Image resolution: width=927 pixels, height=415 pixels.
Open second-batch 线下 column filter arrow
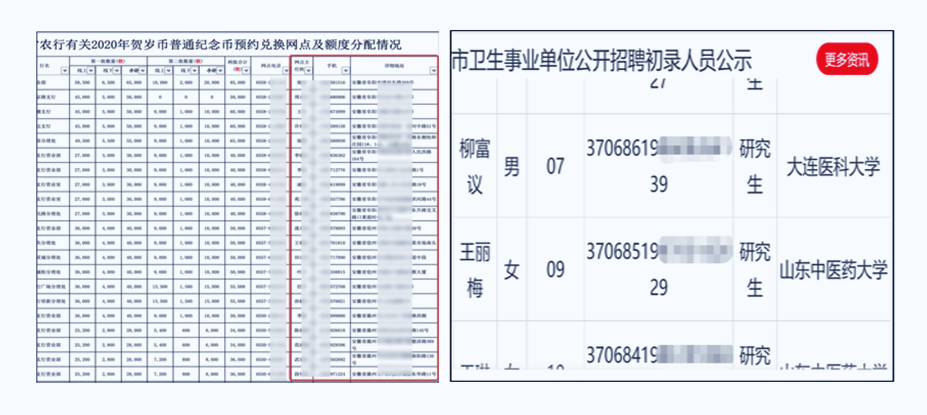(x=194, y=70)
